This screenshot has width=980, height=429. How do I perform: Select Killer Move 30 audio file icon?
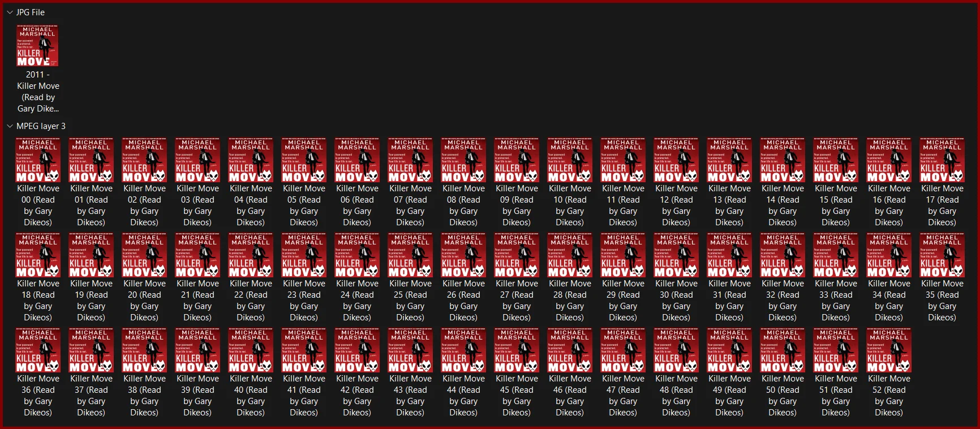pos(676,255)
